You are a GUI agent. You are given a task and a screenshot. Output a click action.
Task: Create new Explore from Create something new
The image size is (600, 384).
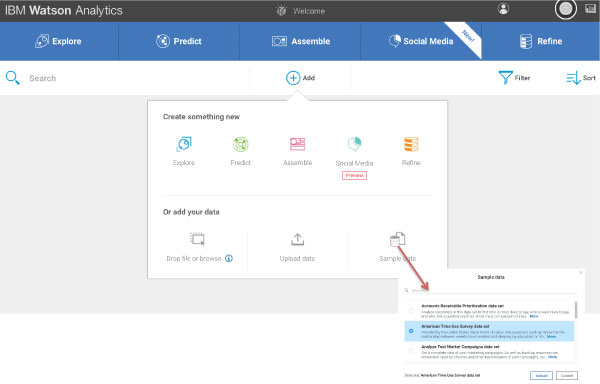[184, 151]
